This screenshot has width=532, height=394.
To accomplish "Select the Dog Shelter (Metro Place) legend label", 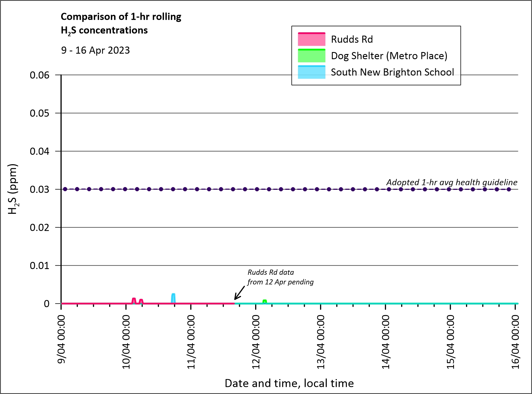I will coord(389,56).
